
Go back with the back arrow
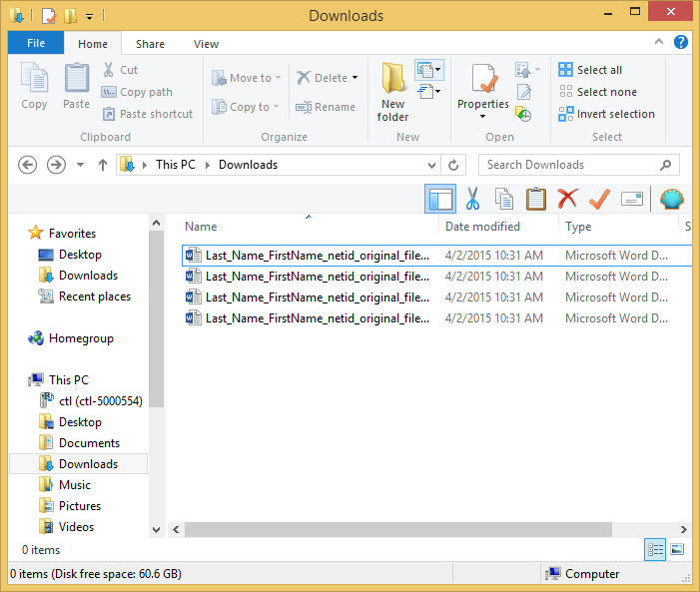[x=27, y=165]
